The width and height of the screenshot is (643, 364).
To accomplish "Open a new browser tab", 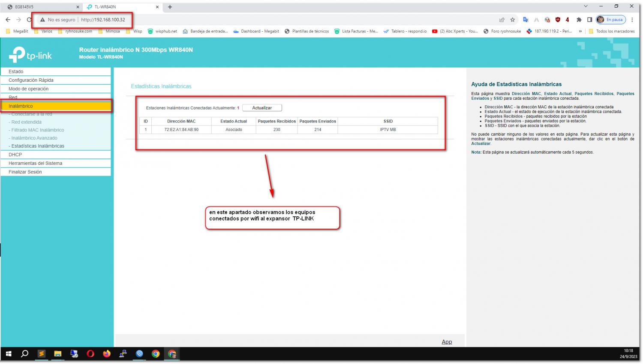I will [170, 7].
